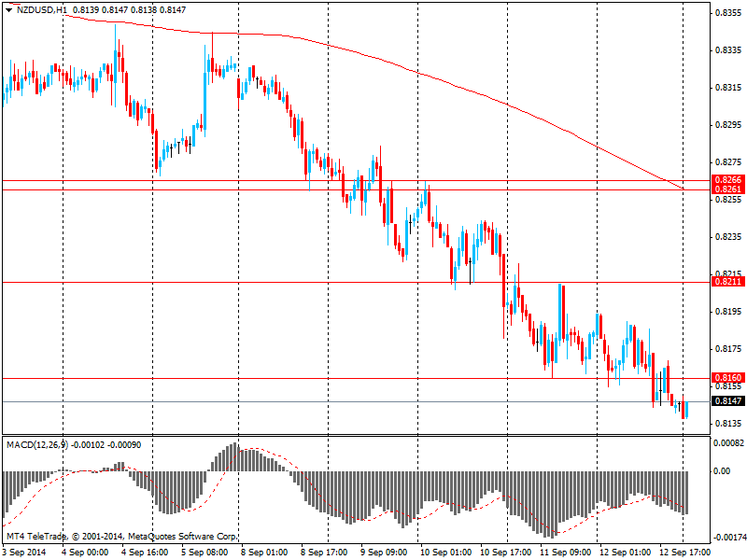Image resolution: width=747 pixels, height=560 pixels.
Task: Click the red 0.8266 price level tag
Action: coord(727,179)
